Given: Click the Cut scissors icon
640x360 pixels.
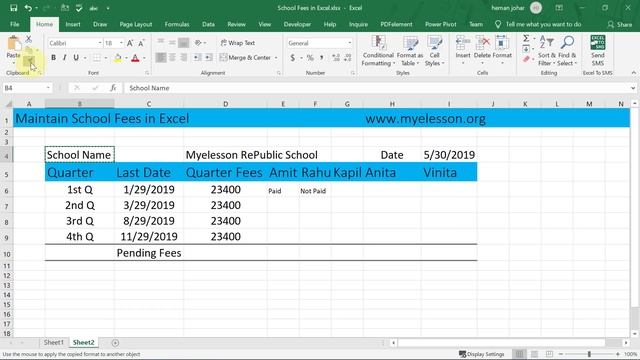Looking at the screenshot, I should 29,39.
